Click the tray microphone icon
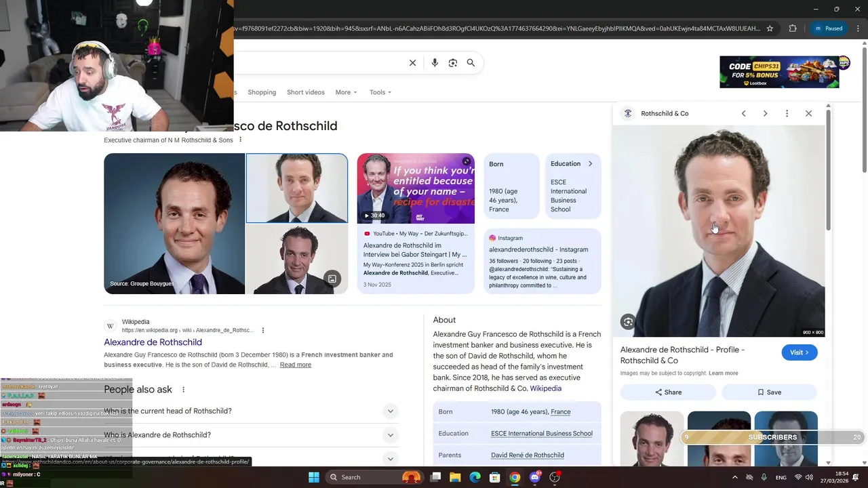This screenshot has width=868, height=488. (x=764, y=477)
